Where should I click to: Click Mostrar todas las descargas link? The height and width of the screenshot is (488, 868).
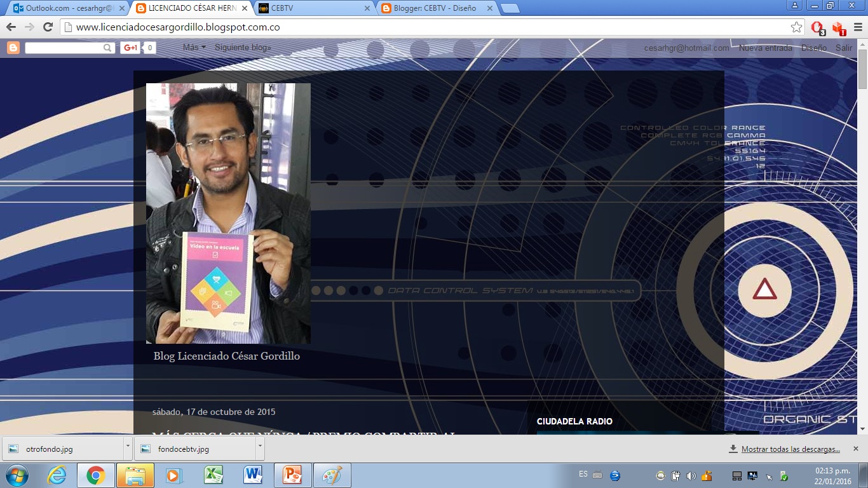(790, 449)
